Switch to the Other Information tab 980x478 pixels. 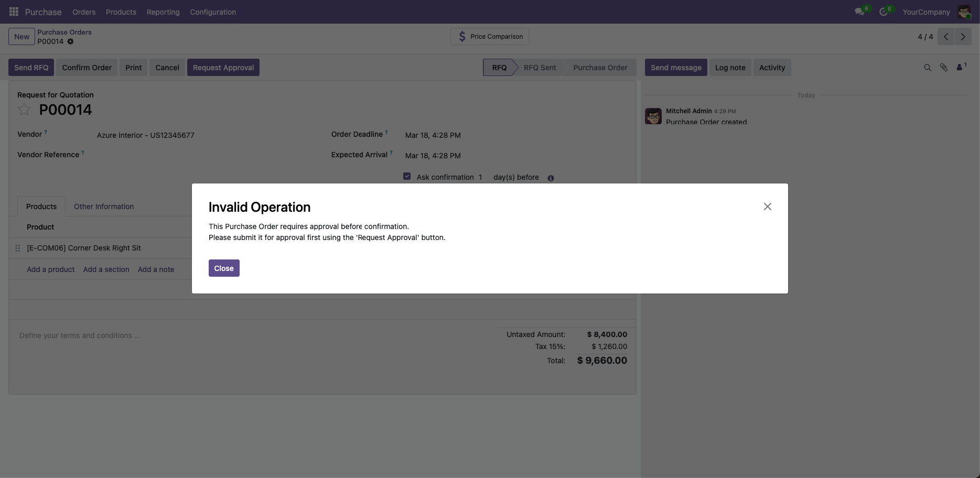(x=104, y=207)
